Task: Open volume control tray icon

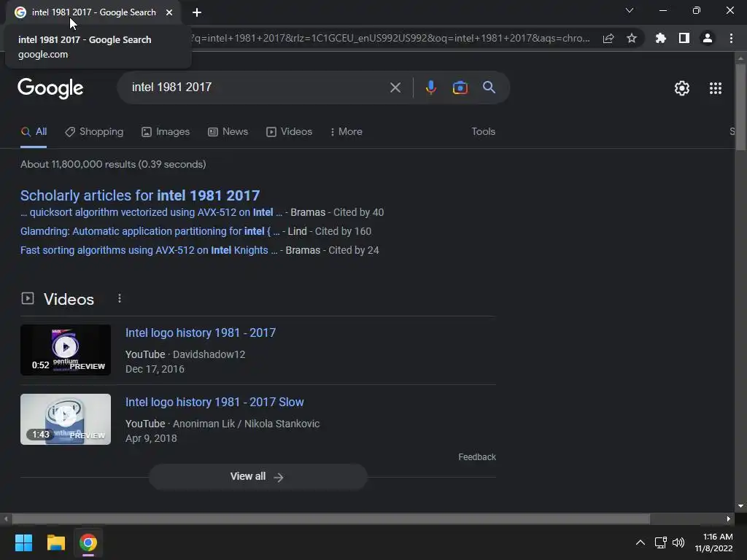Action: [678, 542]
